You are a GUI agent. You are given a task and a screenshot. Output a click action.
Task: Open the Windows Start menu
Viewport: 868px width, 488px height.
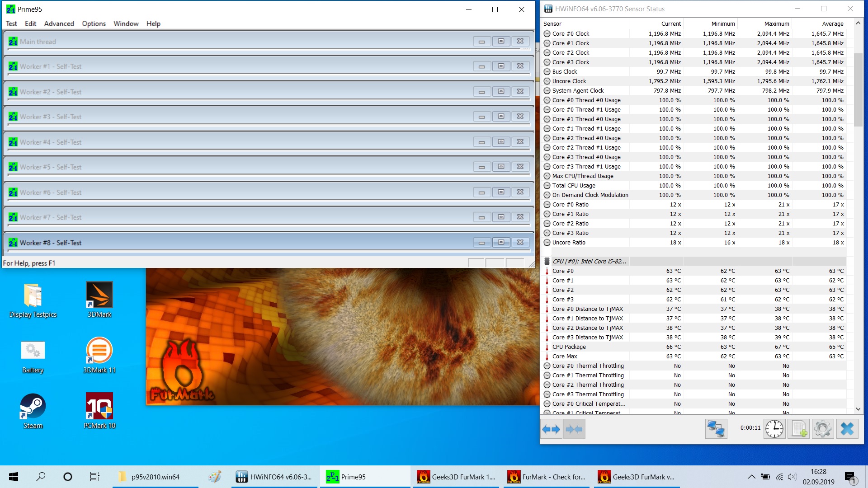click(14, 477)
